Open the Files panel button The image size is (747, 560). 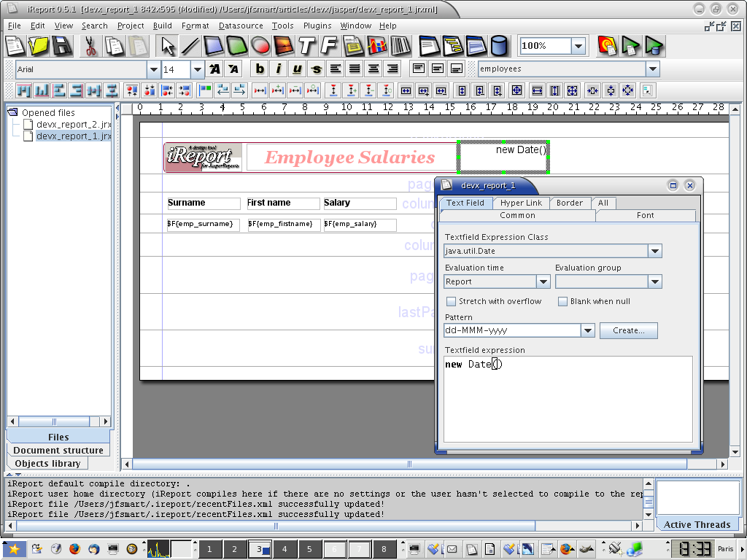(58, 437)
